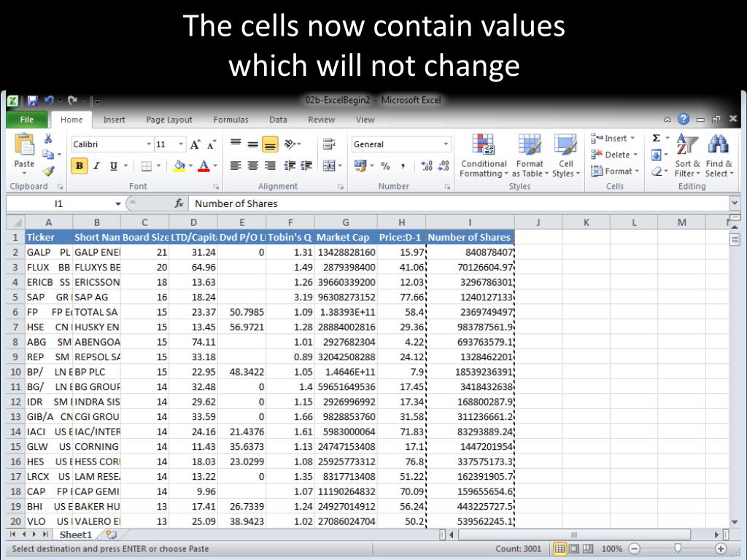Click the Fill down icon
Screen dimensions: 747x560
tap(657, 155)
